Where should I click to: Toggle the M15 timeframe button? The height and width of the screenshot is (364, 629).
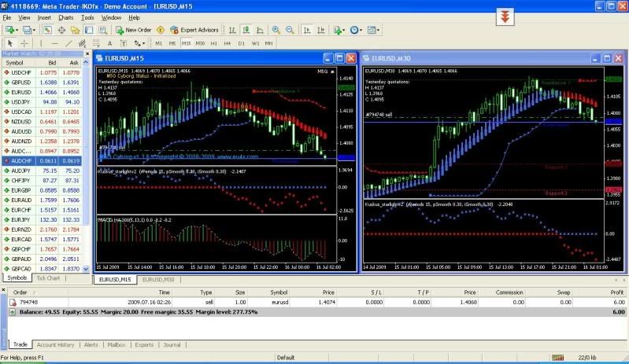[186, 43]
